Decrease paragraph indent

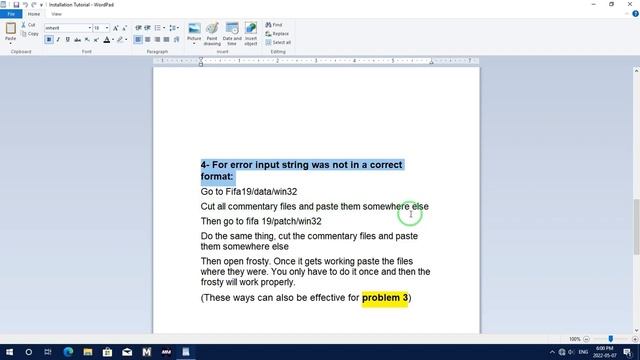tap(138, 28)
